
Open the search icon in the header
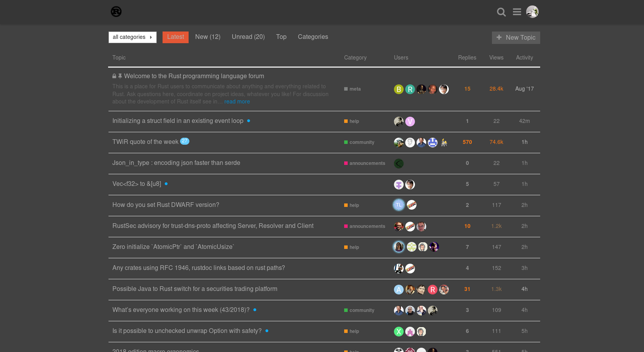(x=501, y=12)
